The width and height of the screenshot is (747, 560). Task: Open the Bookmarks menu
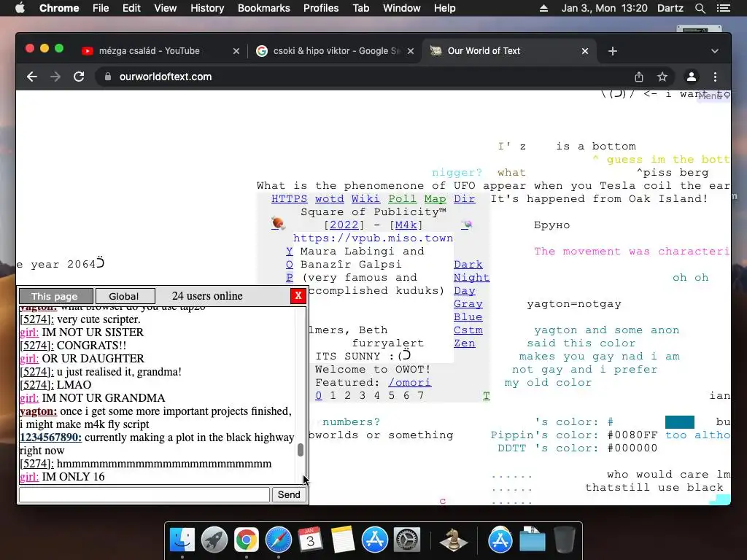click(x=264, y=8)
